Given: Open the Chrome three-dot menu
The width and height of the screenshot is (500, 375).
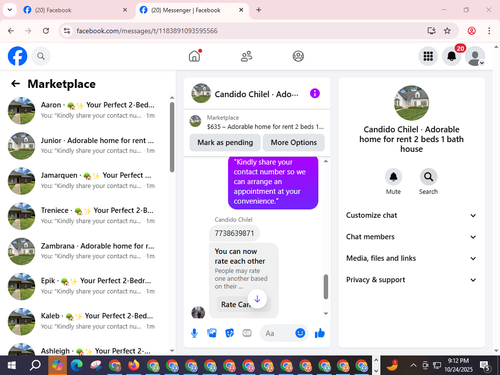Looking at the screenshot, I should [489, 31].
